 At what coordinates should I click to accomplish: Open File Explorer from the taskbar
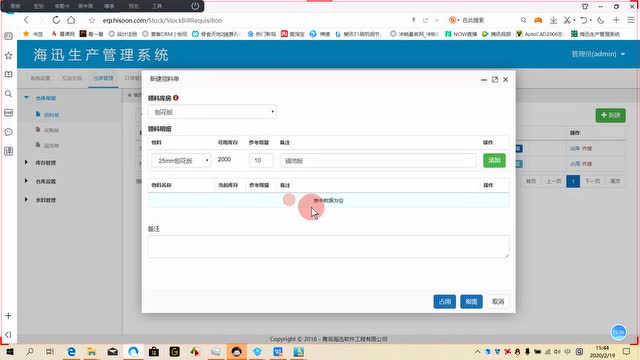(x=92, y=351)
